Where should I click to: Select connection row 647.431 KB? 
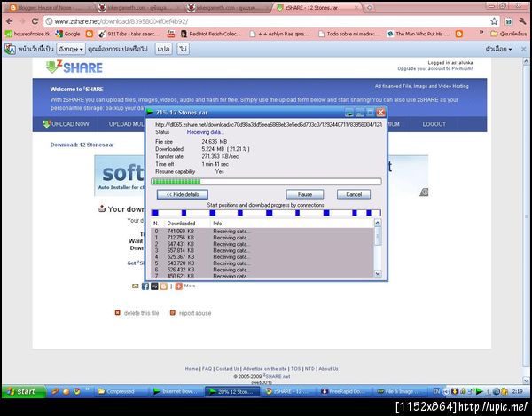(x=262, y=244)
